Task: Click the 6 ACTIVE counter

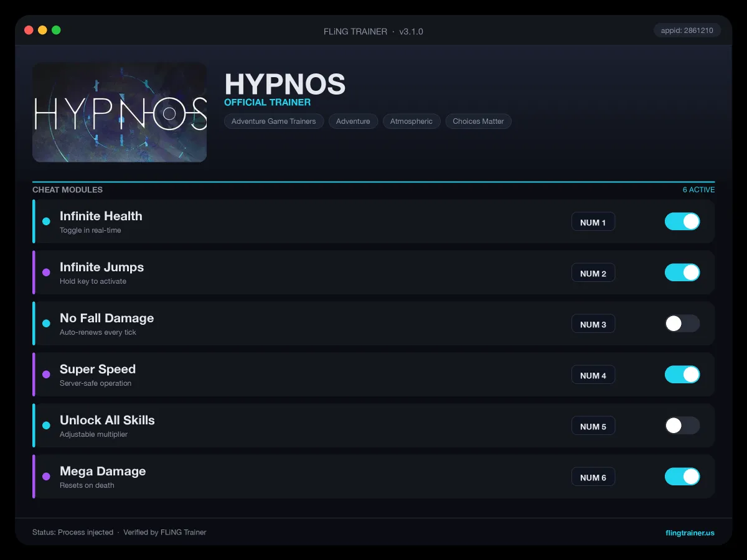Action: point(698,190)
